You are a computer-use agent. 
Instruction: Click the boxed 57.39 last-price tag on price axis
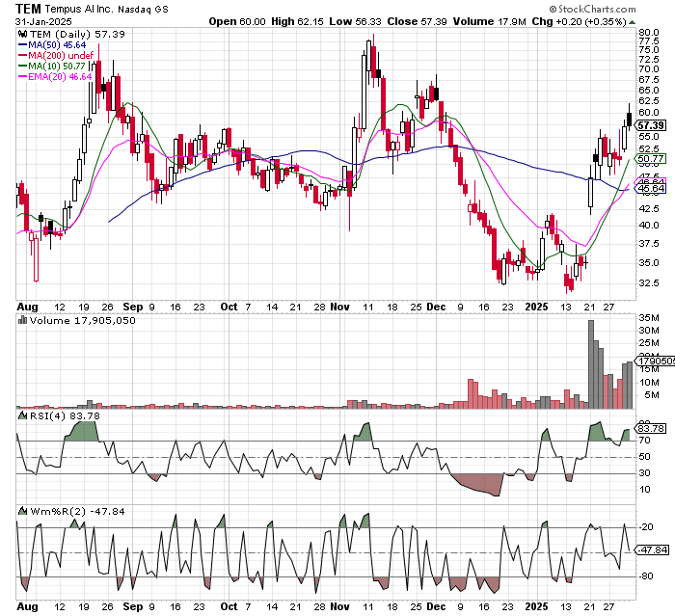(x=651, y=125)
